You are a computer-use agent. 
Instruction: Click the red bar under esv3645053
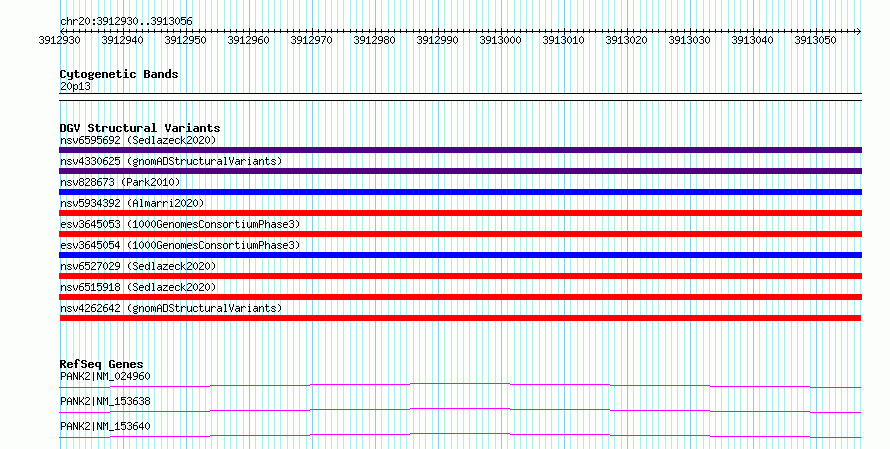460,234
